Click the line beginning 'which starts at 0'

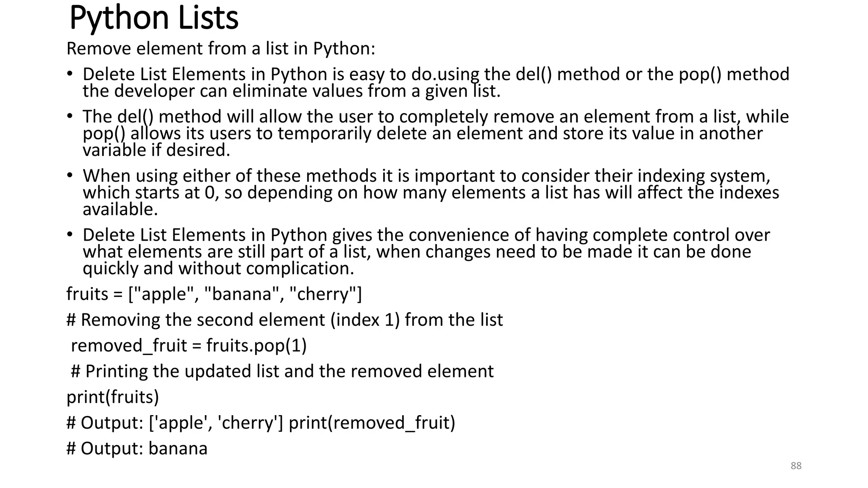431,193
